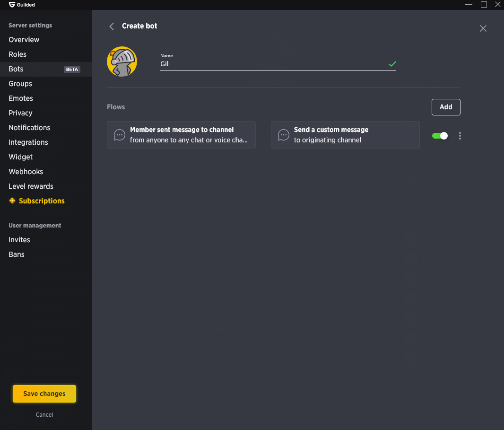This screenshot has height=430, width=504.
Task: Click the green checkmark in Name field
Action: (392, 64)
